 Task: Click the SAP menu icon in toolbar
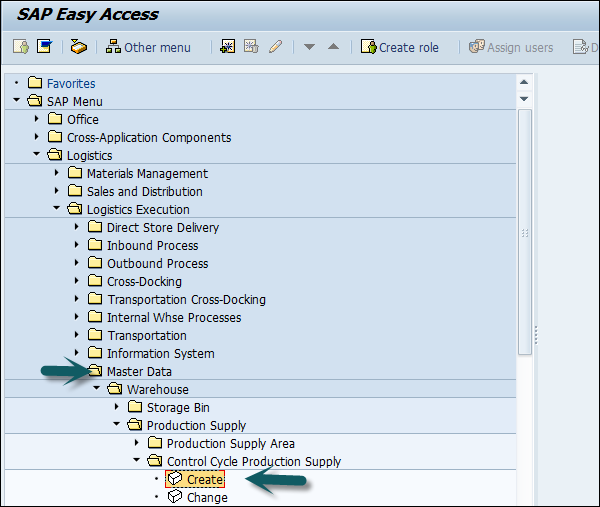coord(44,47)
